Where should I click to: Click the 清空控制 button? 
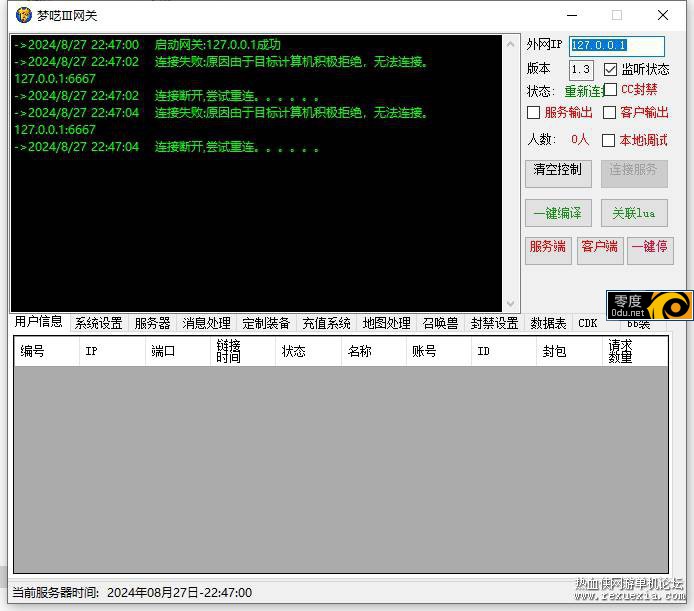(x=558, y=171)
